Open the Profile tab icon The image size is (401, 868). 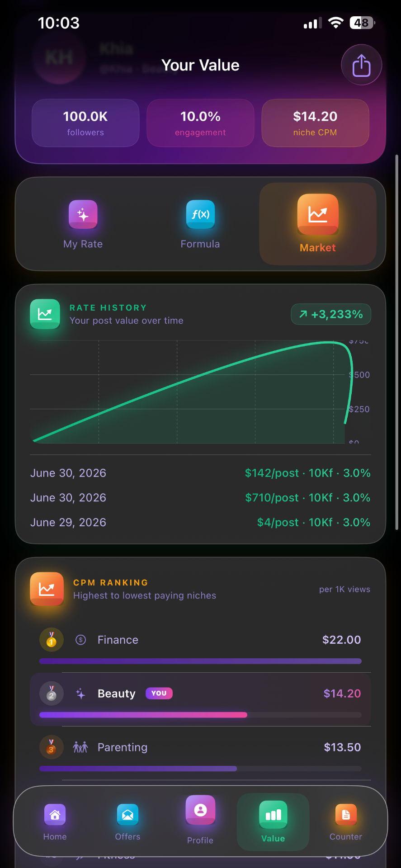click(200, 810)
